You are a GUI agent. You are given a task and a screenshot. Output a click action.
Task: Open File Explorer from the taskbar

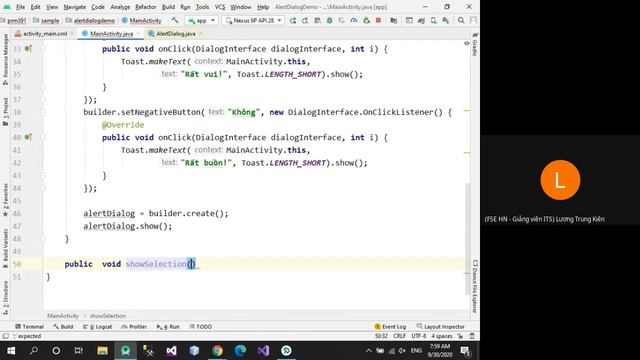point(102,351)
